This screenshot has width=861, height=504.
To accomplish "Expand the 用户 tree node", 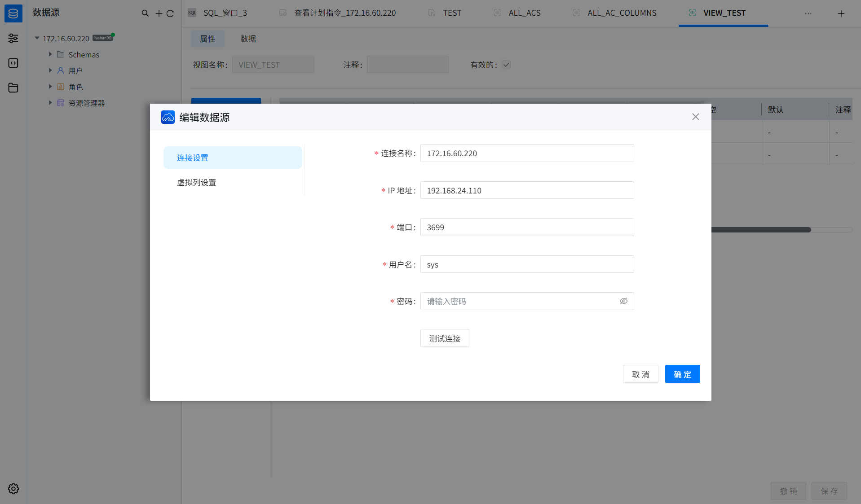I will pyautogui.click(x=50, y=70).
